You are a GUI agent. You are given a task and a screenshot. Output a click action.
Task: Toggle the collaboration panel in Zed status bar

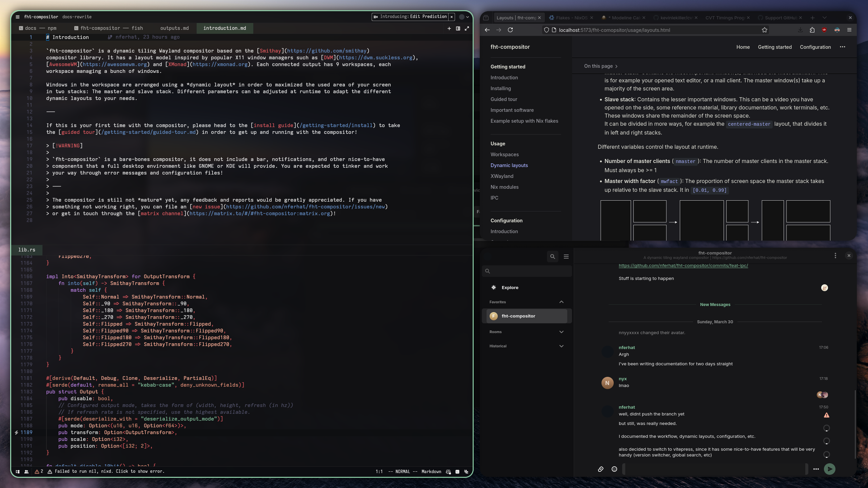click(x=26, y=471)
